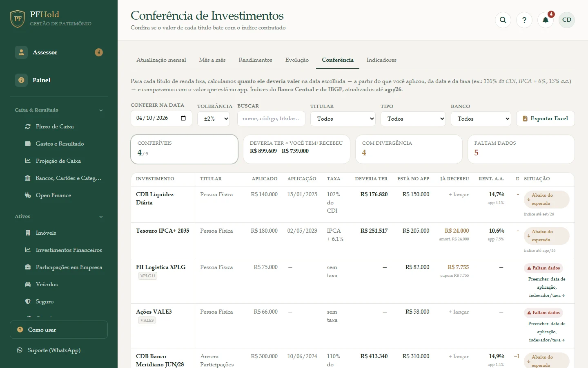Viewport: 588px width, 368px height.
Task: Click + lançar for Ações VALE3
Action: (x=459, y=312)
